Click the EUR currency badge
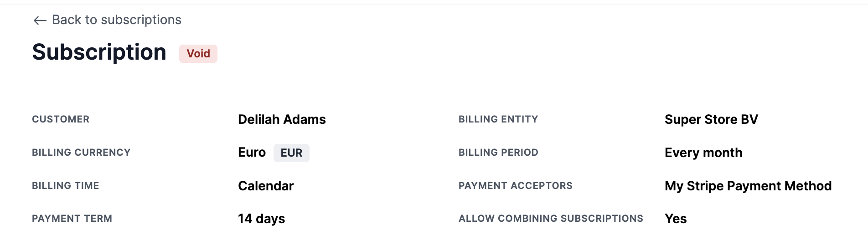 291,153
